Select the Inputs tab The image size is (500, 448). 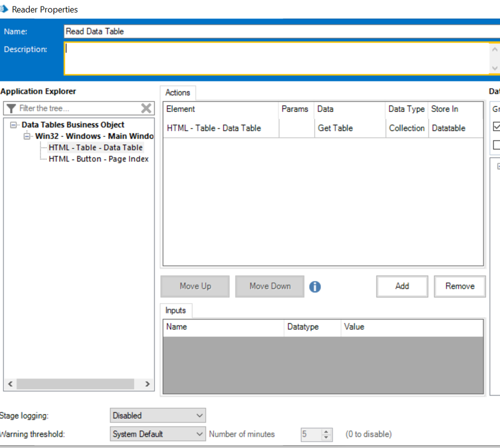point(176,310)
